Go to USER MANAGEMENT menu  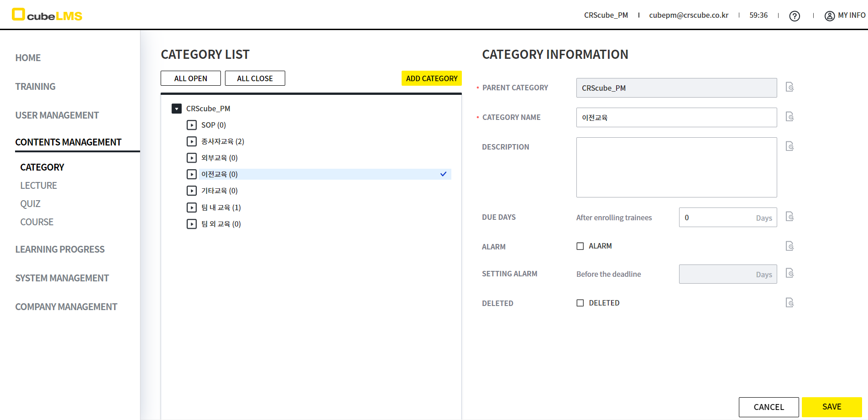coord(57,115)
